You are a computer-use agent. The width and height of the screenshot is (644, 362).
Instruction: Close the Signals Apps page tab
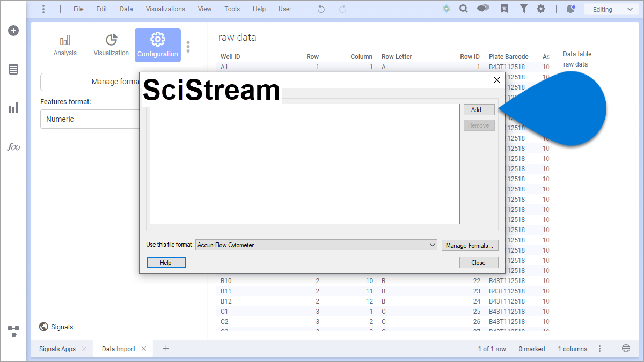(x=84, y=349)
